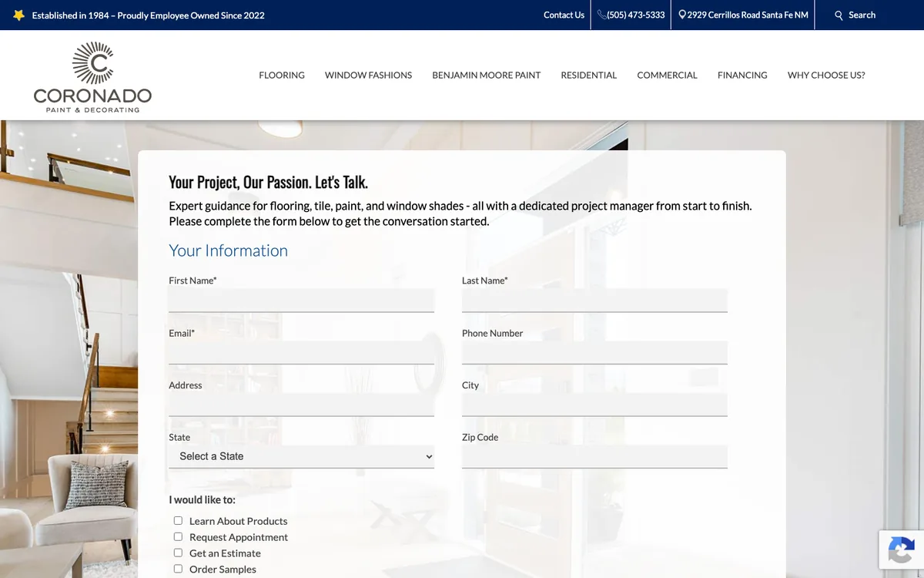Screen dimensions: 924x578
Task: Click the Established in 1984 banner text
Action: pyautogui.click(x=148, y=15)
